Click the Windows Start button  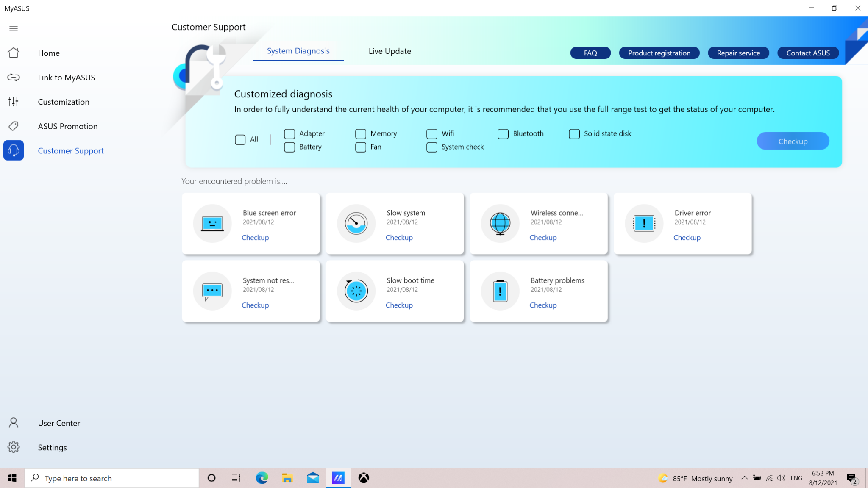[x=12, y=478]
